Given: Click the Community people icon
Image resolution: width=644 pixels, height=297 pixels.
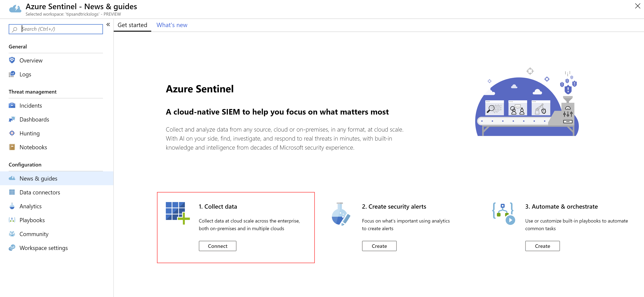Looking at the screenshot, I should click(12, 234).
